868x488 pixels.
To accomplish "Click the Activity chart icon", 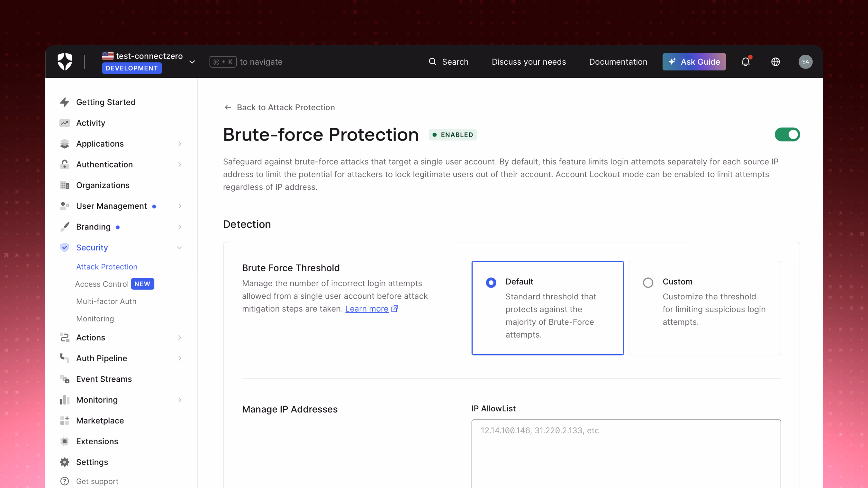I will tap(64, 123).
